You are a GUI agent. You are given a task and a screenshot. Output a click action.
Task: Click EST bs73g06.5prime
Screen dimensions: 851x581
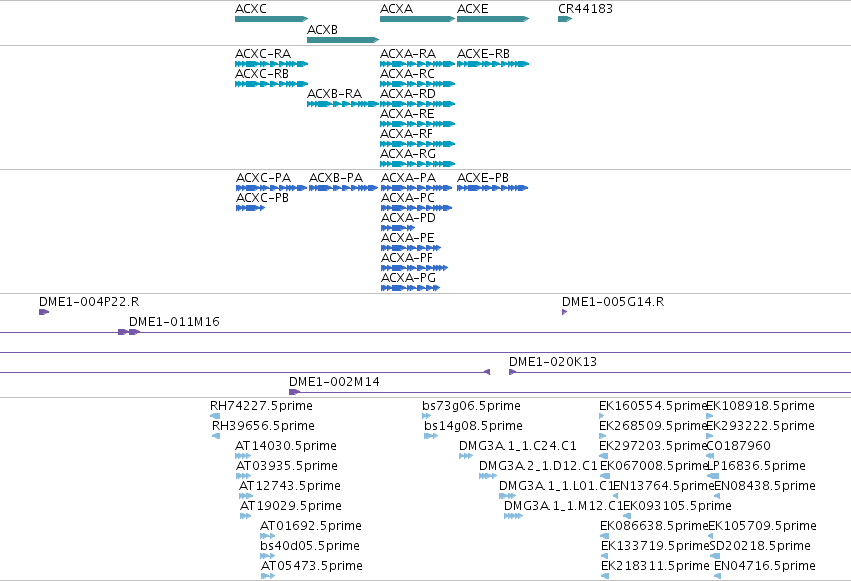click(427, 416)
